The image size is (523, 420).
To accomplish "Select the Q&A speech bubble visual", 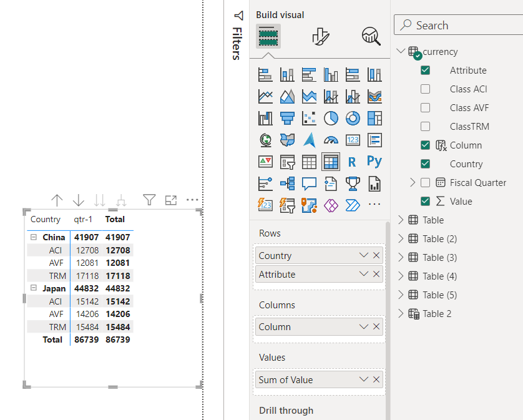I will point(309,184).
